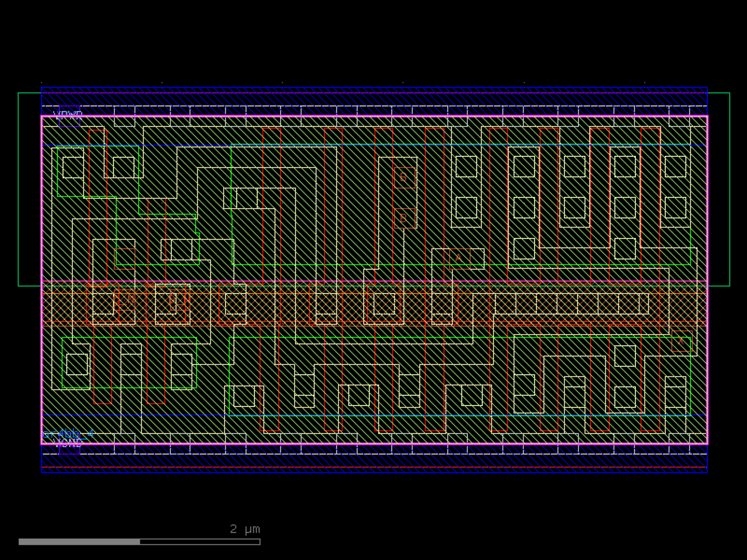
Task: Select the A pin label box
Action: (459, 258)
